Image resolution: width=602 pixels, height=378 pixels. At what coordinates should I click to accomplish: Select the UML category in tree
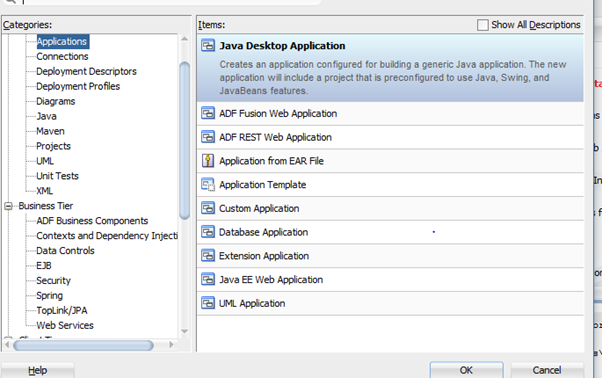pos(45,161)
